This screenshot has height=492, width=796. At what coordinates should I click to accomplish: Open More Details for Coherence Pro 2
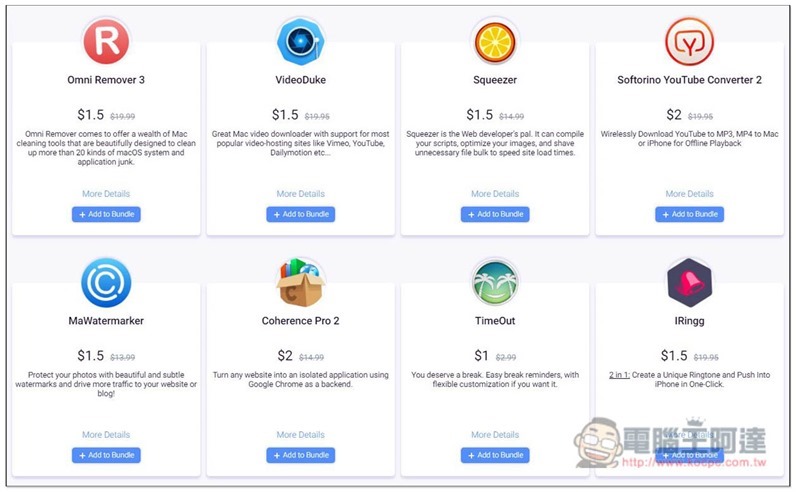coord(301,435)
